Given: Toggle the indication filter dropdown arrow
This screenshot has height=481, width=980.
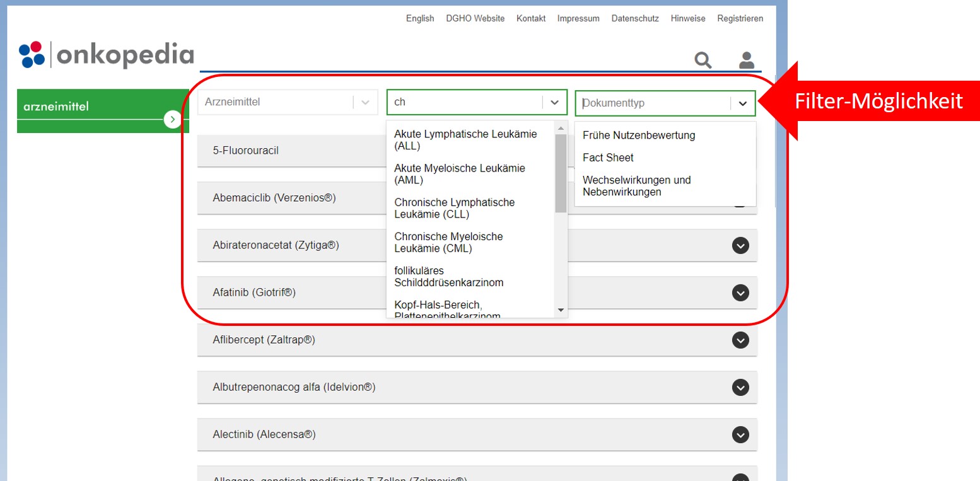Looking at the screenshot, I should [554, 102].
